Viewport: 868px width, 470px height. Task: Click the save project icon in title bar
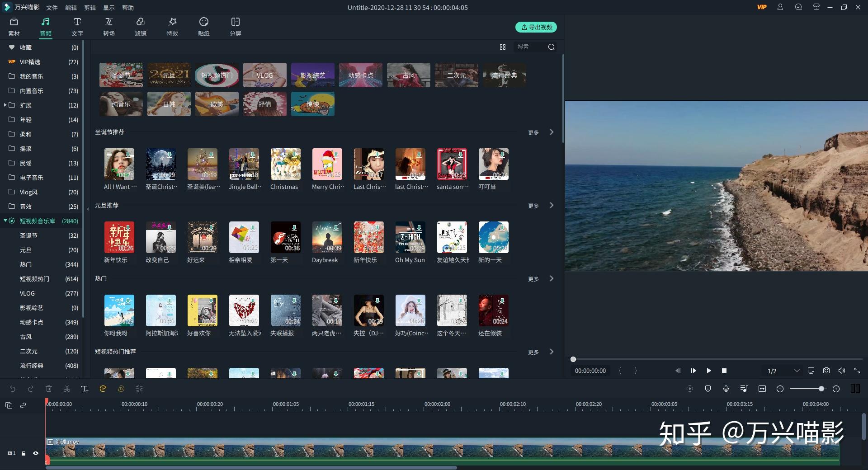[x=816, y=7]
